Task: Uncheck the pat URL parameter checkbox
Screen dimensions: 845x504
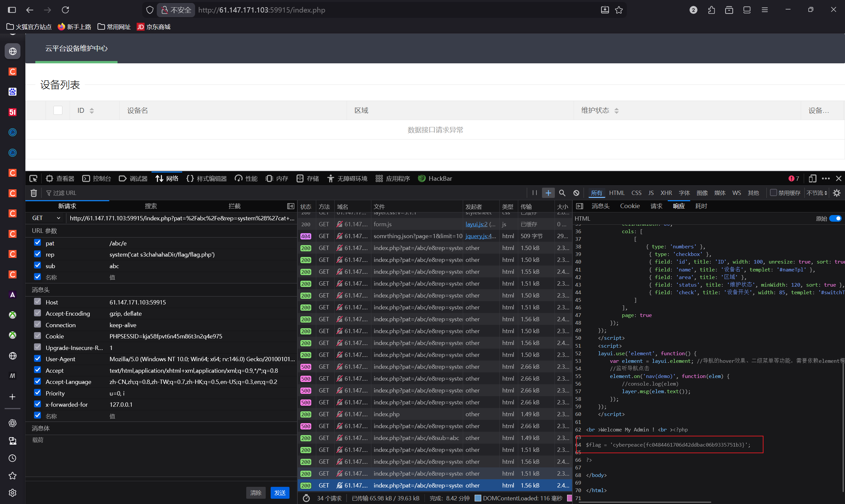Action: point(38,243)
